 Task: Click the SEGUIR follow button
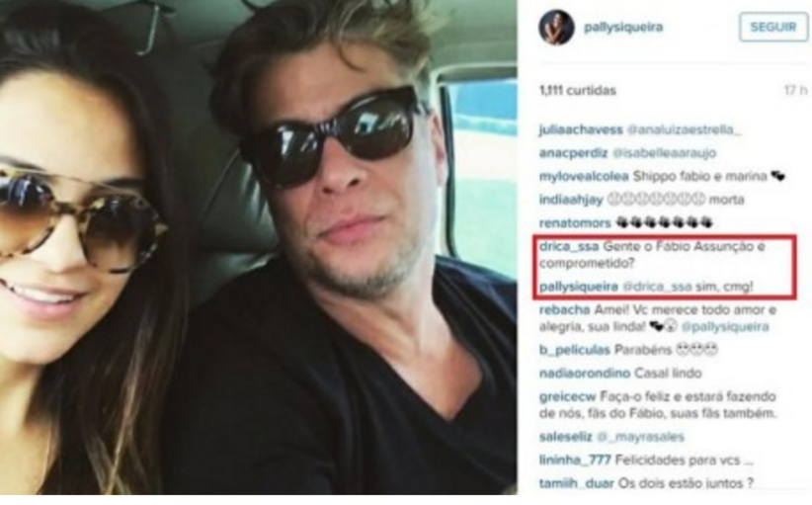coord(773,27)
